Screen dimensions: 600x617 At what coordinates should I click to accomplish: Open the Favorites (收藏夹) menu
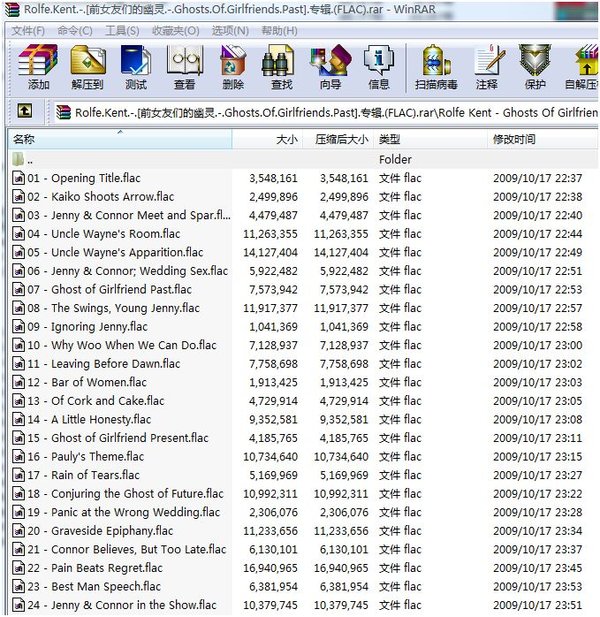click(175, 31)
